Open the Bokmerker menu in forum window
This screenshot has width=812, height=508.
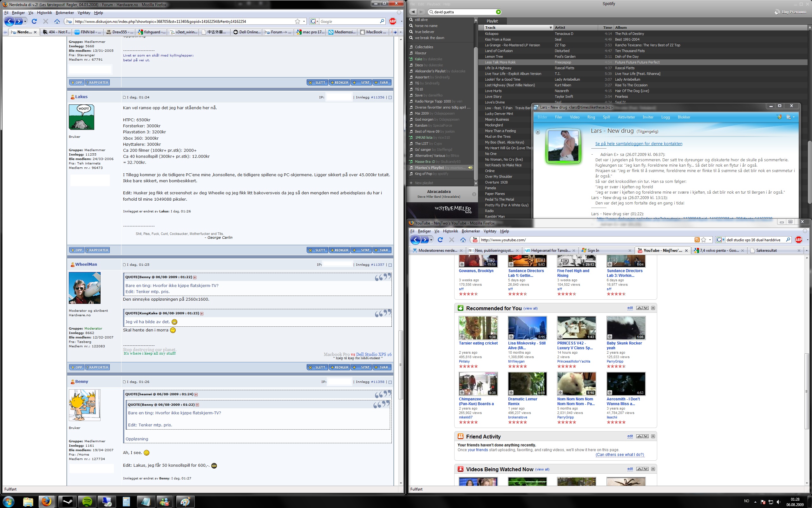click(65, 13)
